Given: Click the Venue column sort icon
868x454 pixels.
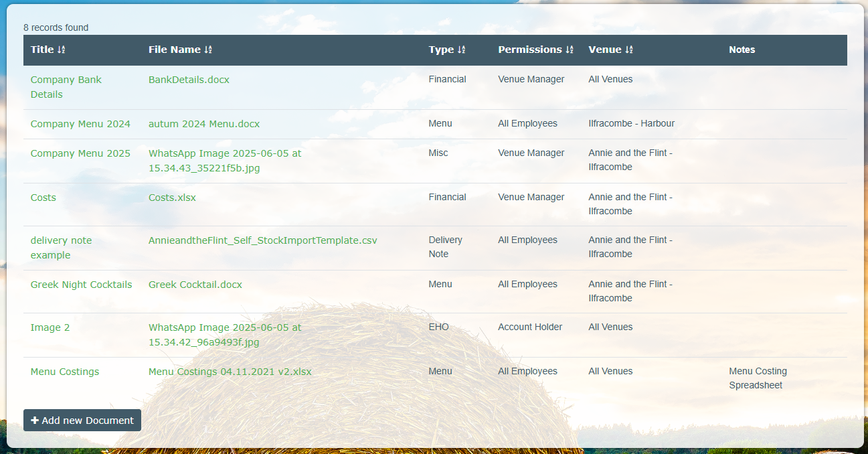Looking at the screenshot, I should 628,50.
